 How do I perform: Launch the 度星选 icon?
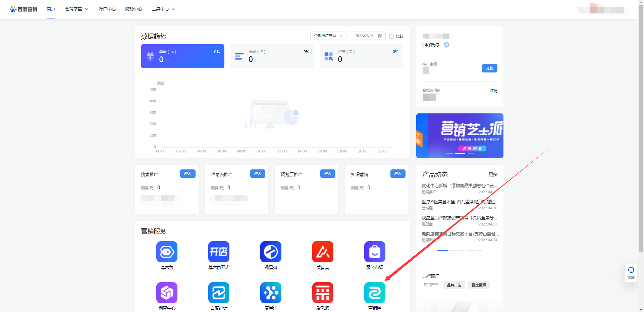[x=271, y=293]
